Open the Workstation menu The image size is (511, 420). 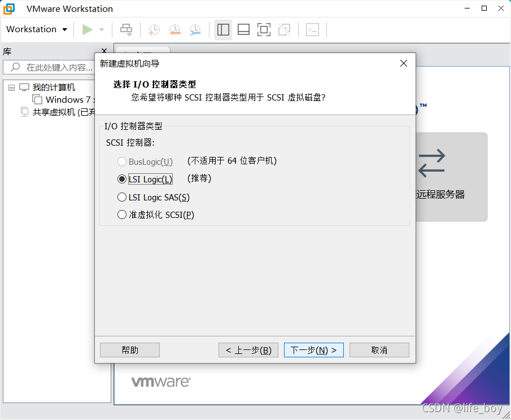click(37, 29)
